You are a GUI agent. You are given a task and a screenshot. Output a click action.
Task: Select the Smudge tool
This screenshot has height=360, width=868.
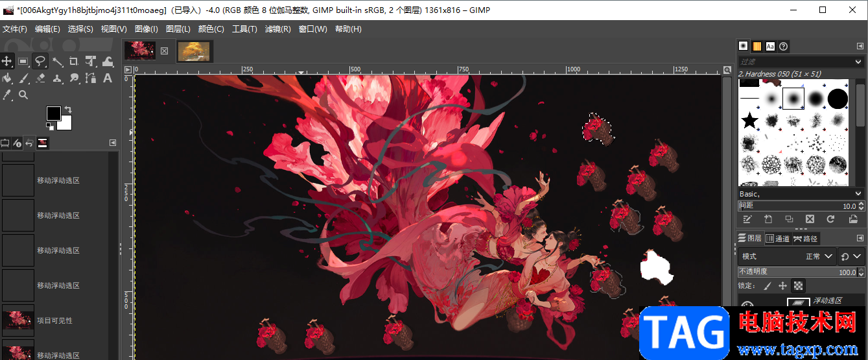74,78
